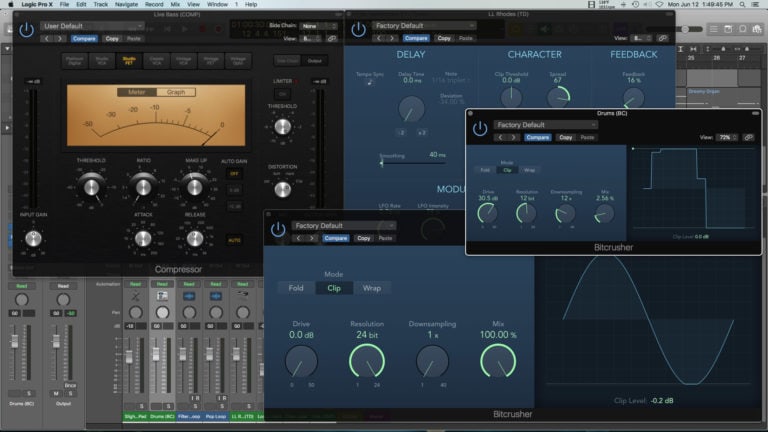The height and width of the screenshot is (432, 768).
Task: Click the link icon in the Compressor header
Action: pos(332,39)
